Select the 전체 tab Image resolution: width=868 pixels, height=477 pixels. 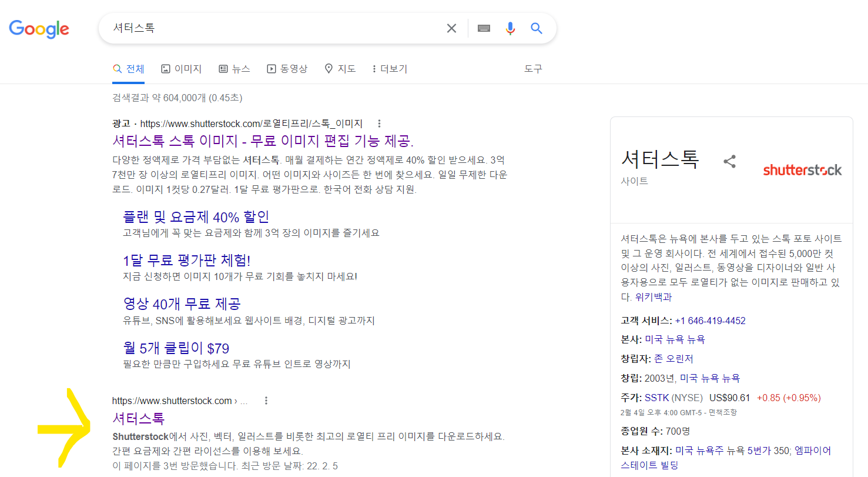[x=128, y=69]
